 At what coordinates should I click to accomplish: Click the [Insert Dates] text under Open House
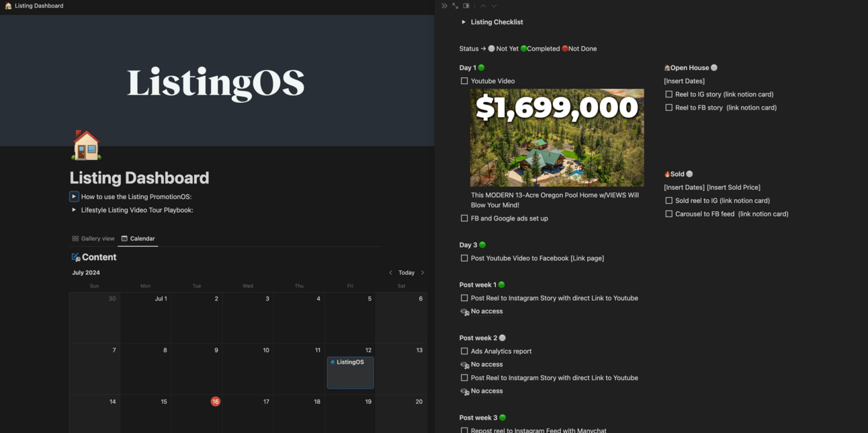pos(684,81)
